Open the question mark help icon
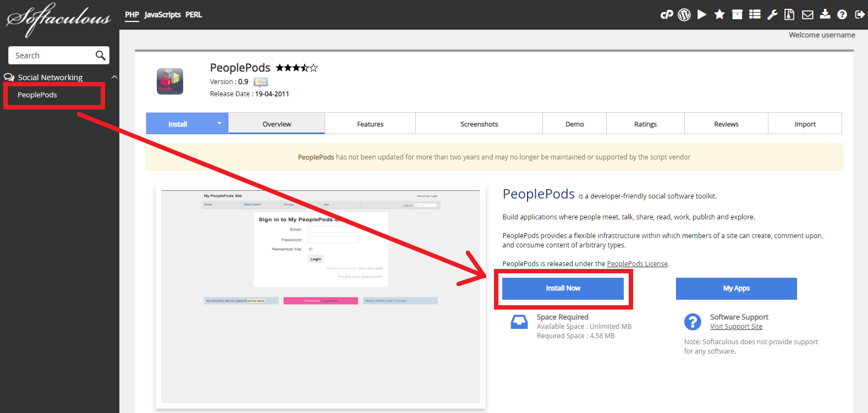Image resolution: width=868 pixels, height=413 pixels. (x=842, y=15)
